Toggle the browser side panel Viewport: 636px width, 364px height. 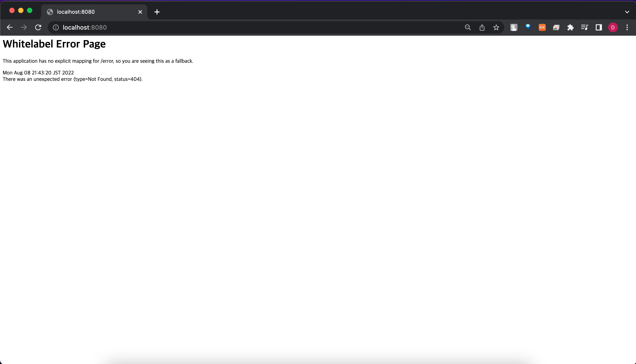(599, 28)
